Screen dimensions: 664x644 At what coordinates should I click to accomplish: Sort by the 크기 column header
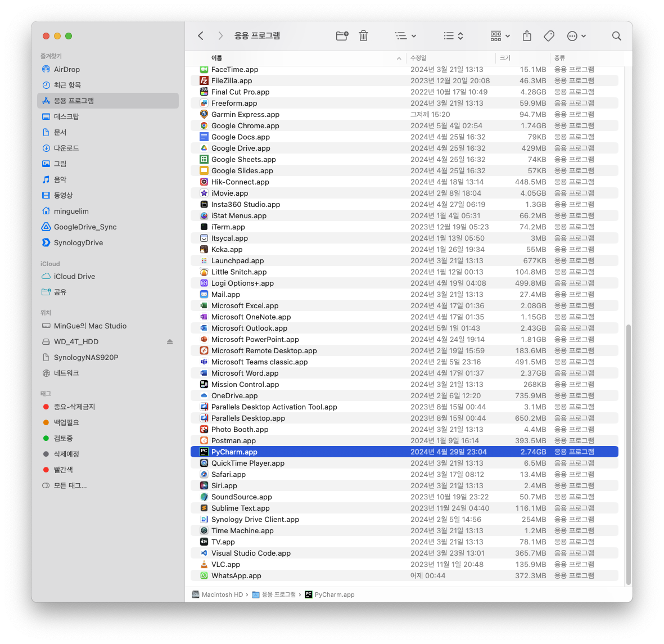point(505,58)
